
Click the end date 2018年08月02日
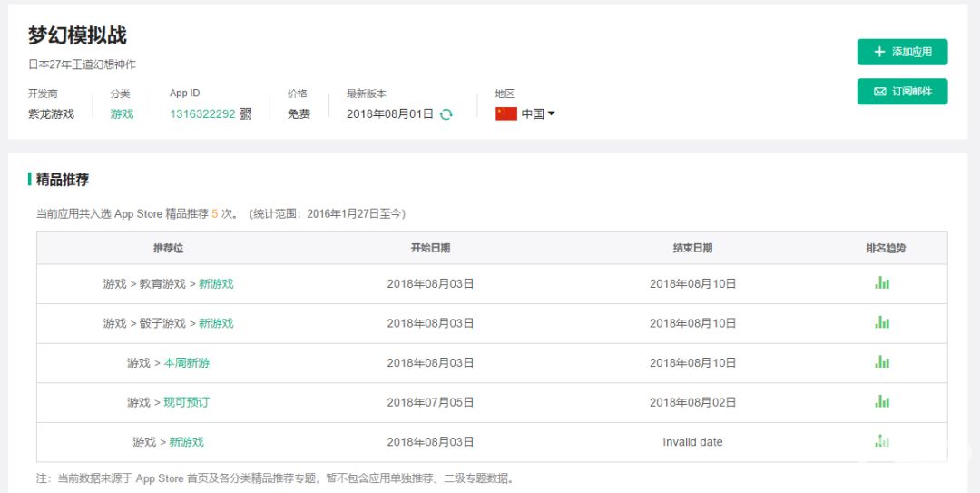coord(692,402)
